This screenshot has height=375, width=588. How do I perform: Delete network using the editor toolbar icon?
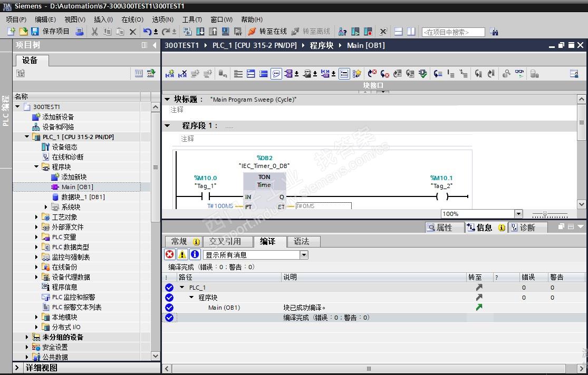pyautogui.click(x=182, y=73)
